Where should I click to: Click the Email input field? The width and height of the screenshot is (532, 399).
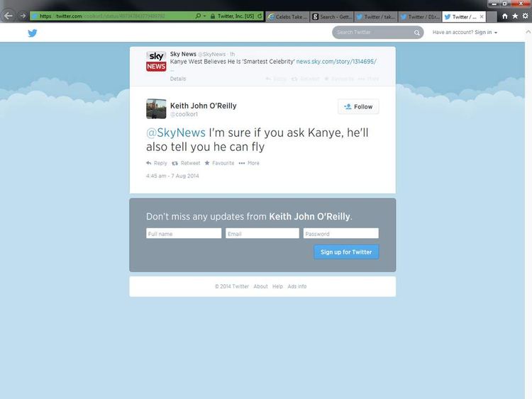(262, 233)
